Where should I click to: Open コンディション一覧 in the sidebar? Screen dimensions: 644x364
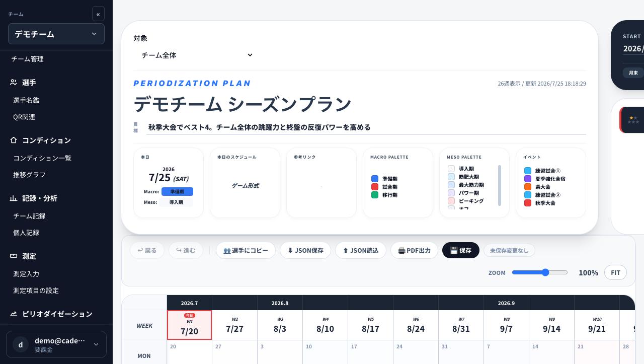(x=42, y=158)
